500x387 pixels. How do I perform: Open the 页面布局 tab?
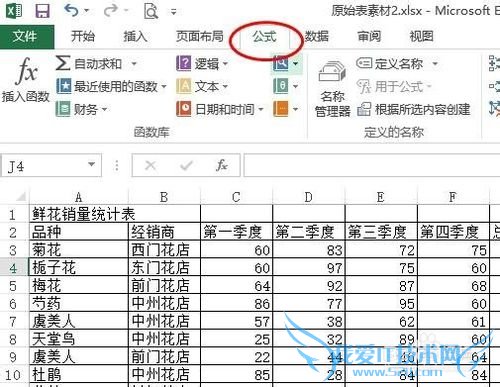tap(199, 36)
